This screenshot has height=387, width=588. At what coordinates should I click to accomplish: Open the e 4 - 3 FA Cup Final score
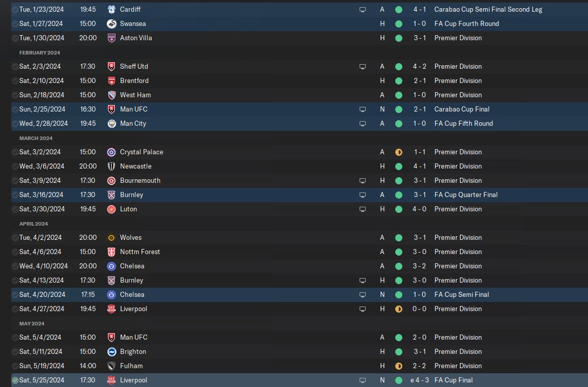coord(419,380)
